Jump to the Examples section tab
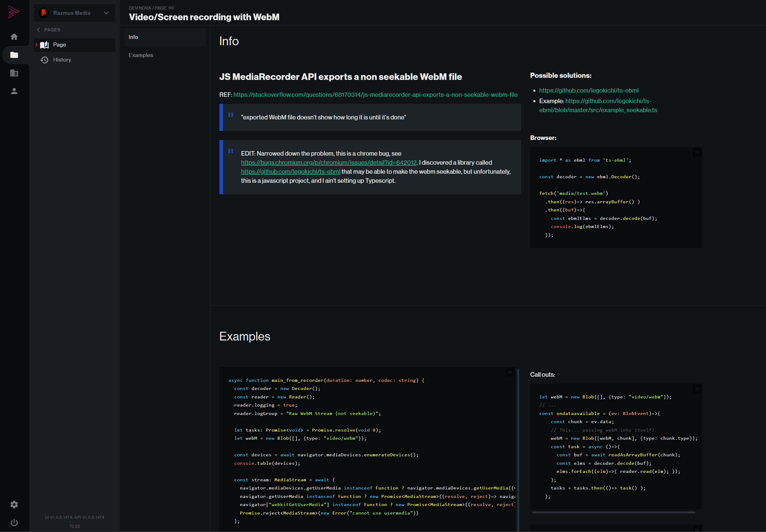Image resolution: width=766 pixels, height=532 pixels. [141, 55]
